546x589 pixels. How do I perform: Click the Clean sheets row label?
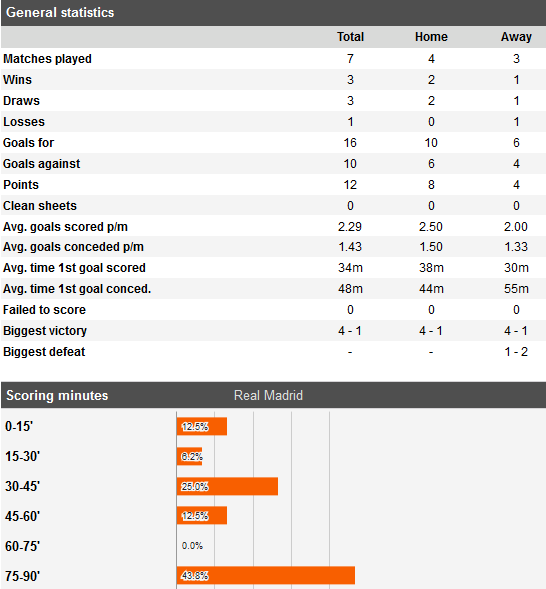pos(40,206)
